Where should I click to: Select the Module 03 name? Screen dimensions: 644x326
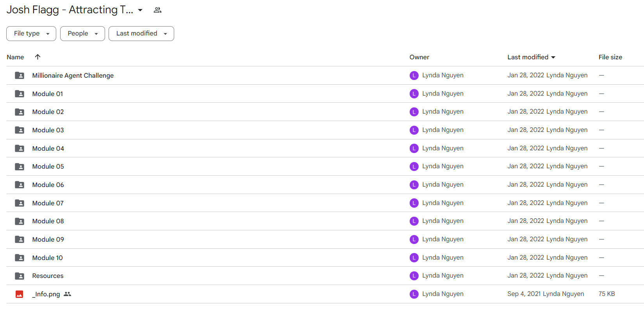point(48,130)
